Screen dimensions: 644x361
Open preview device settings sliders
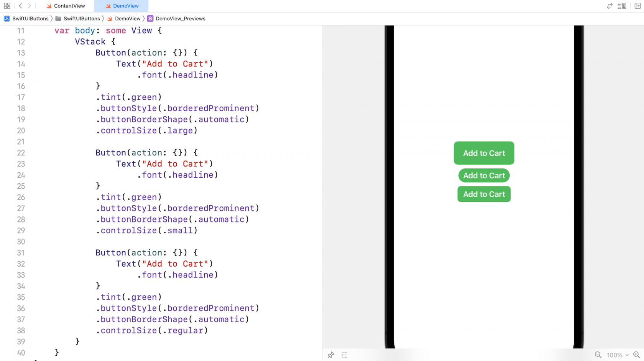tap(344, 355)
